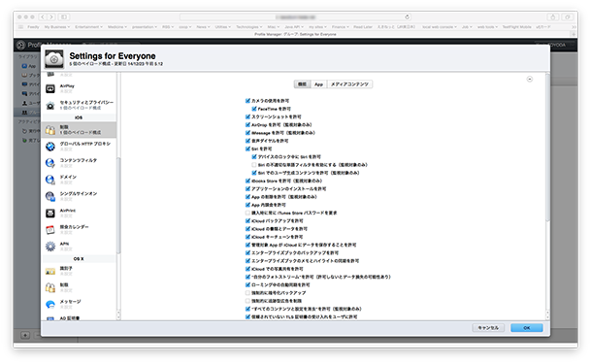Expand the Medicine bookmarks folder
The width and height of the screenshot is (591, 364).
tap(117, 27)
